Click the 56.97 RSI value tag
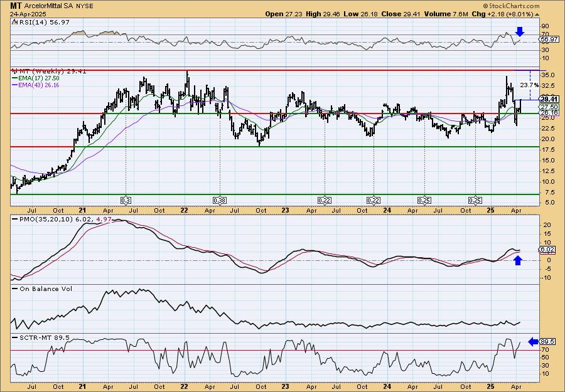The height and width of the screenshot is (392, 565). click(549, 40)
